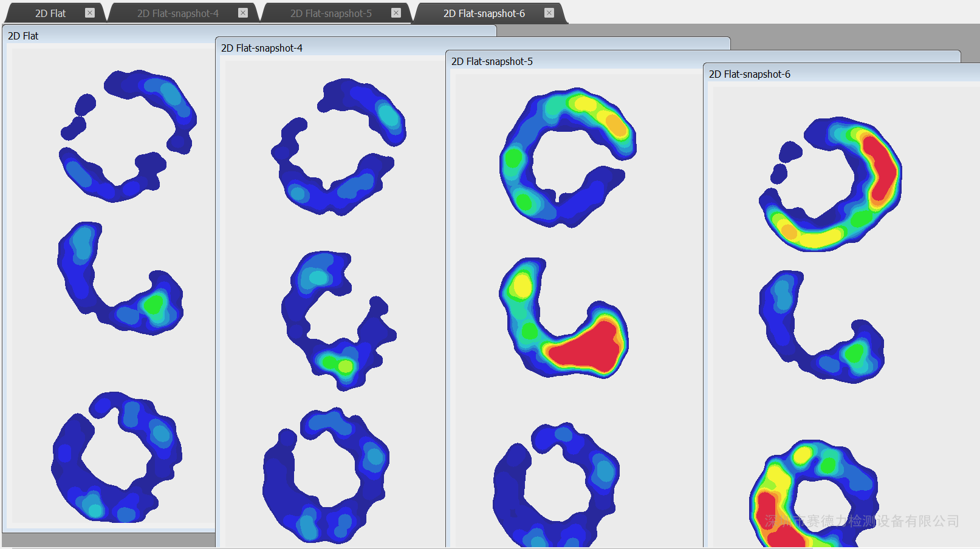Select the 2D Flat-snapshot-5 tab
The width and height of the screenshot is (980, 549).
point(331,13)
